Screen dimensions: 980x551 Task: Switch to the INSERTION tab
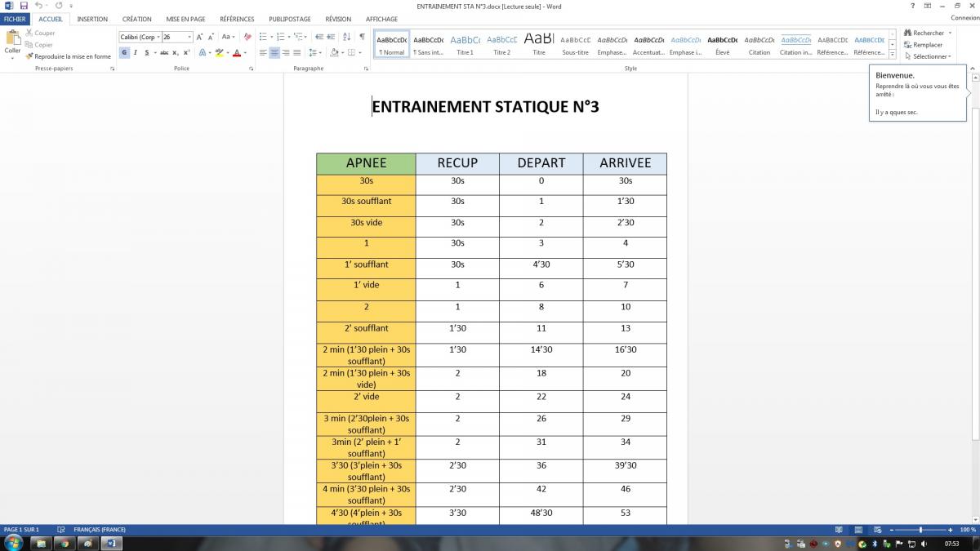92,19
